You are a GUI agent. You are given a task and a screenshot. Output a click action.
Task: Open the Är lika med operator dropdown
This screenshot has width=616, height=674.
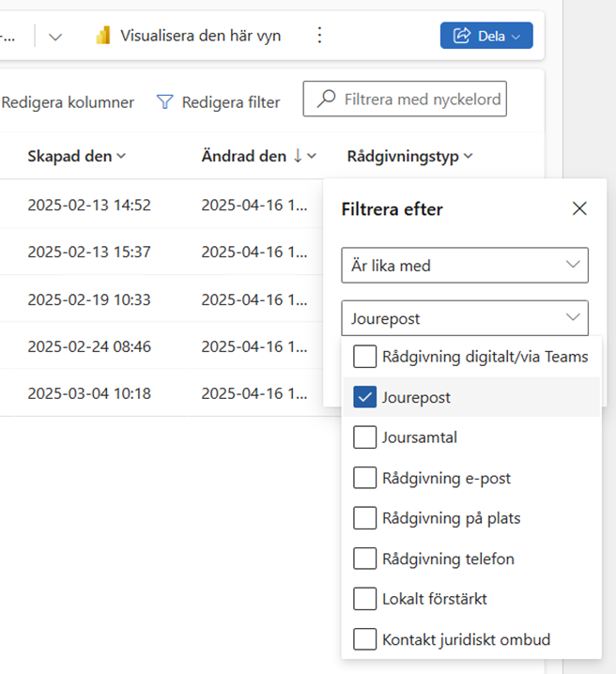[x=465, y=266]
